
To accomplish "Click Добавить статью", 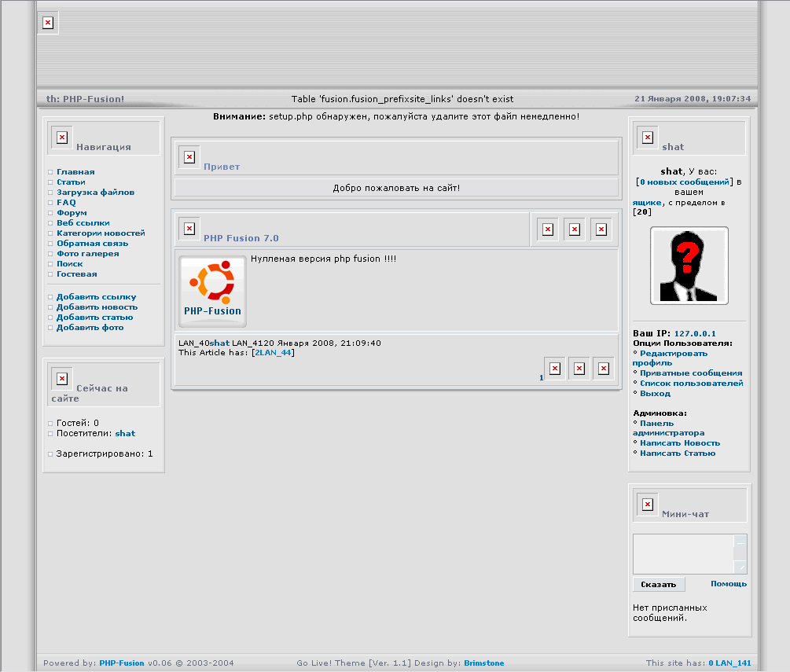I will [94, 317].
